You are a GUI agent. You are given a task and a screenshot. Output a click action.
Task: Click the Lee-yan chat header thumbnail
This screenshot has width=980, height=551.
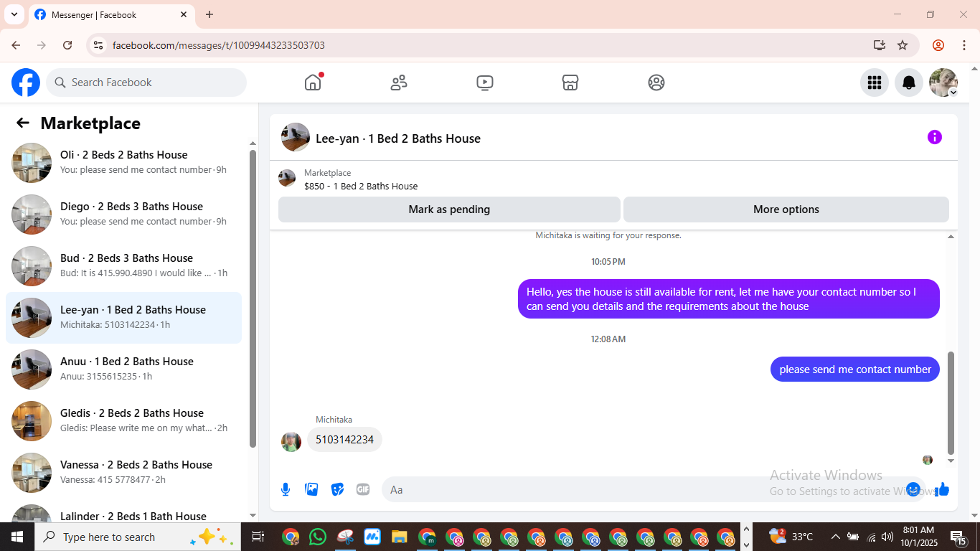296,137
